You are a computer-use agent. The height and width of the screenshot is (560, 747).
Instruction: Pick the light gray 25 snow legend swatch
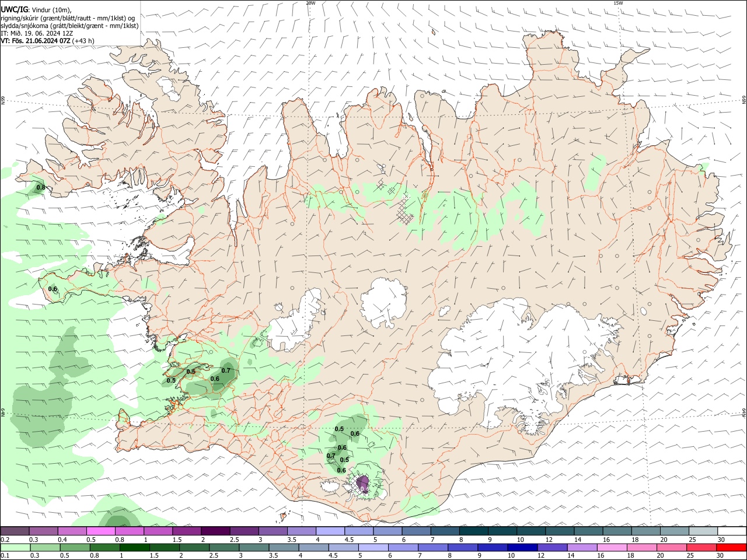tap(704, 531)
